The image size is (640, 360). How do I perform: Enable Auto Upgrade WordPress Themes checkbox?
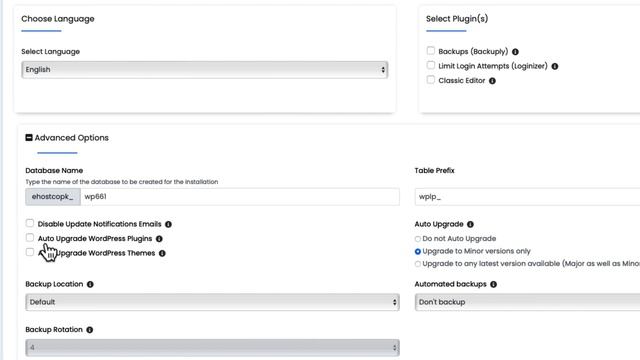[x=30, y=252]
